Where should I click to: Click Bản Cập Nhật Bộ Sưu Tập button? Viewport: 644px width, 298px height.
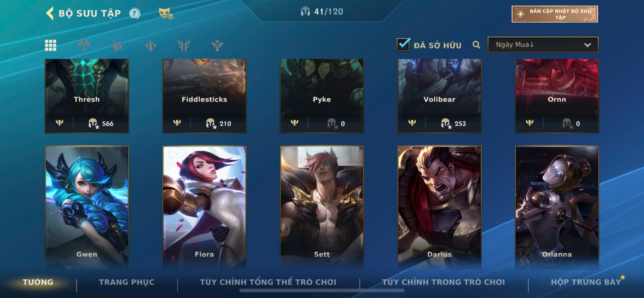click(554, 14)
